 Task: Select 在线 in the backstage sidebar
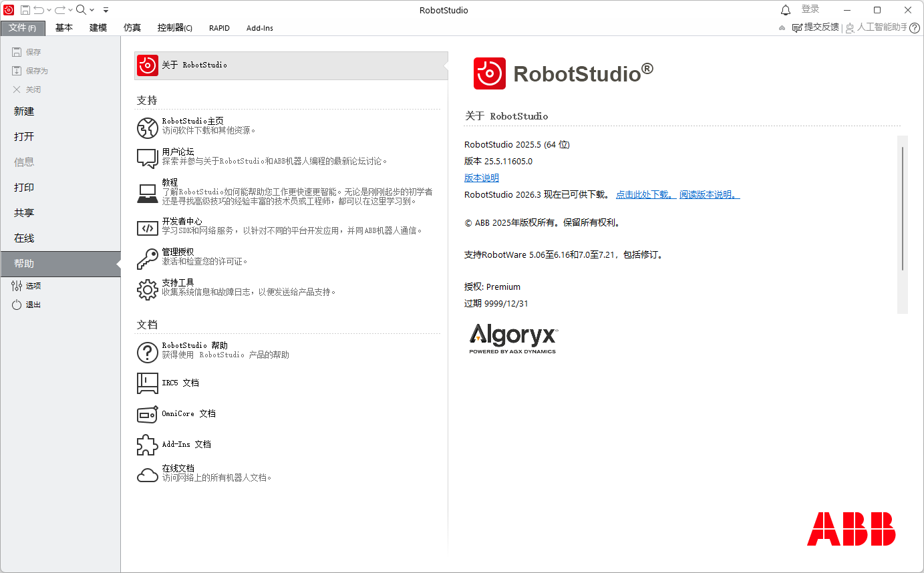[x=60, y=238]
